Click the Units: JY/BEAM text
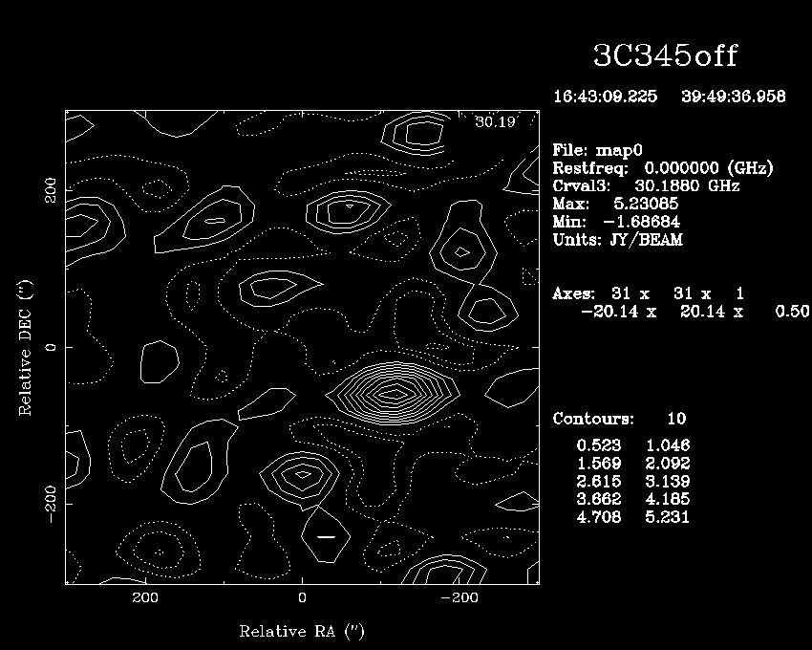The image size is (812, 650). tap(617, 240)
